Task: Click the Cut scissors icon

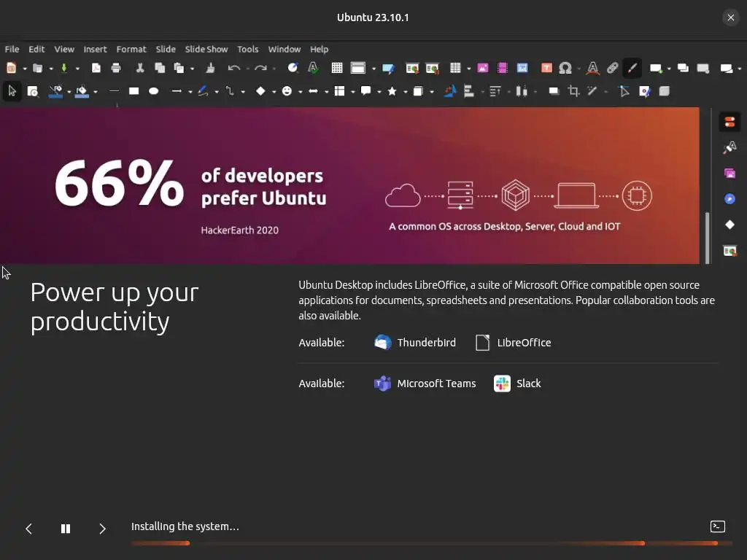Action: pos(139,68)
